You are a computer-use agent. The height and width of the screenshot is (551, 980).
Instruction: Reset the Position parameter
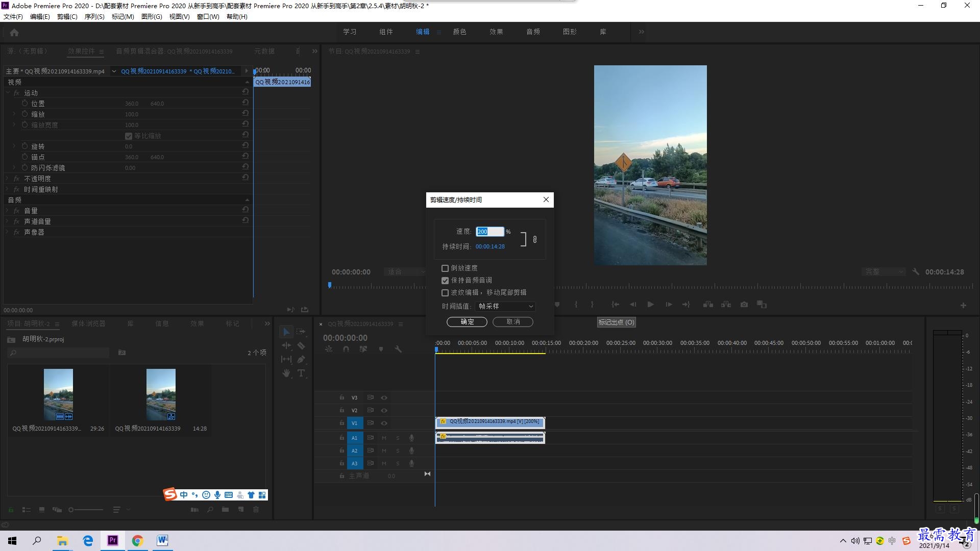pyautogui.click(x=246, y=103)
